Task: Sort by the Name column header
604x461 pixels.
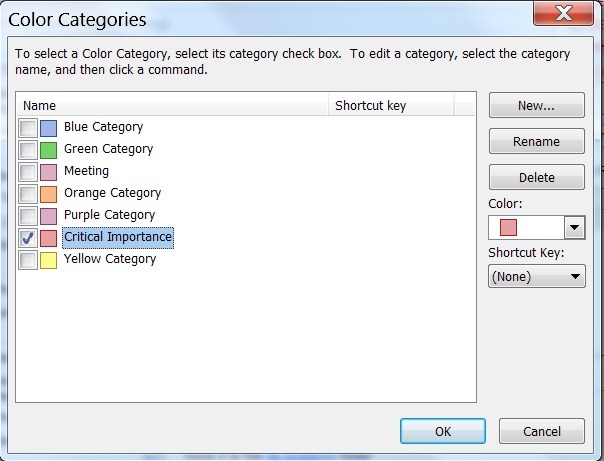Action: point(172,106)
